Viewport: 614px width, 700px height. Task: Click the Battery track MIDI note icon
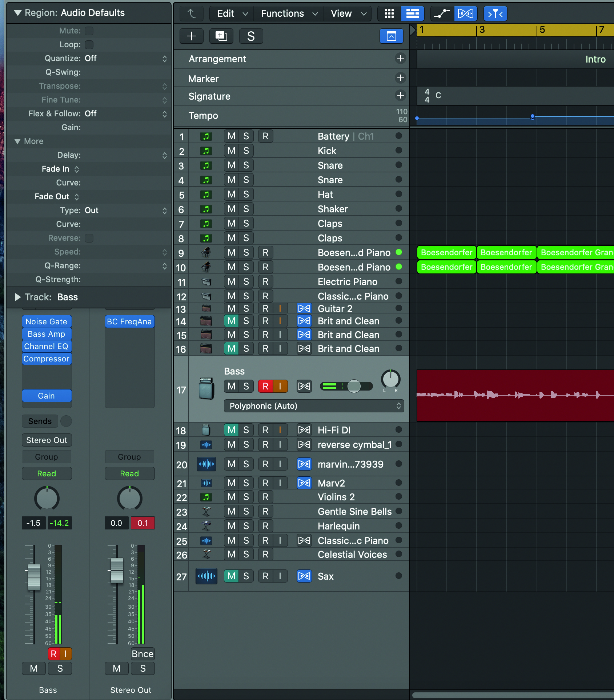pyautogui.click(x=206, y=136)
